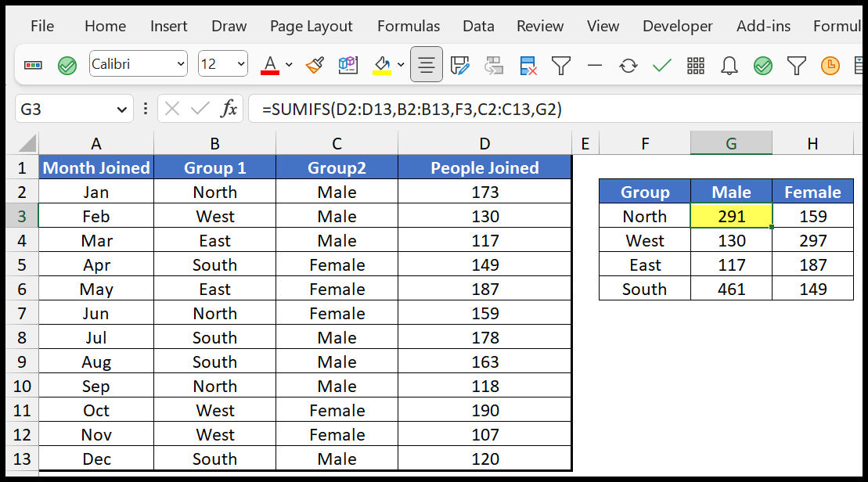Confirm formula entry with check icon
Viewport: 868px width, 482px height.
pos(200,109)
